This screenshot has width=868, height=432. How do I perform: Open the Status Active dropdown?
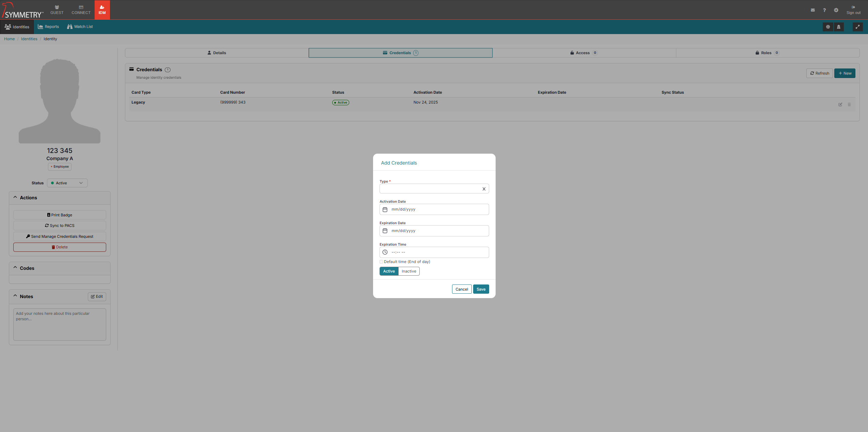[67, 183]
